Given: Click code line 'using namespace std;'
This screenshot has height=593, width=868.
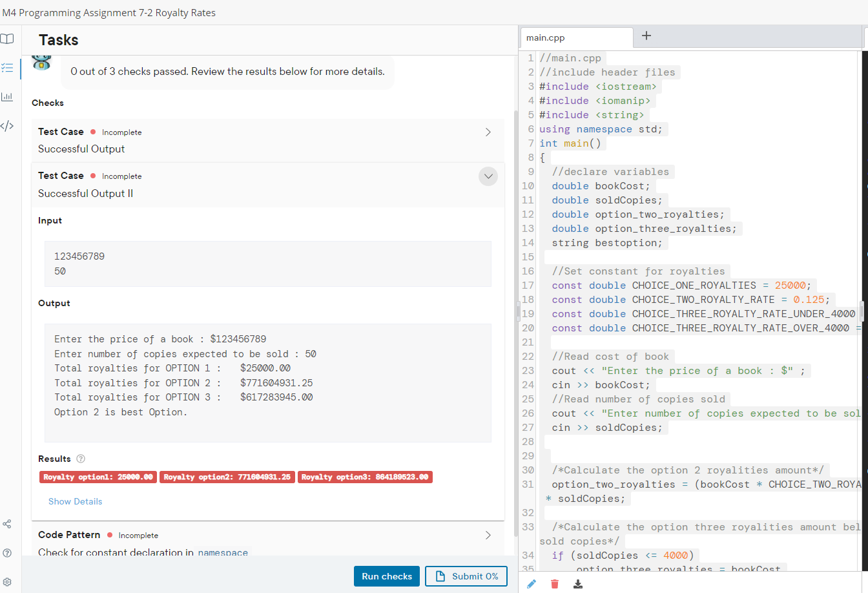Looking at the screenshot, I should coord(601,129).
